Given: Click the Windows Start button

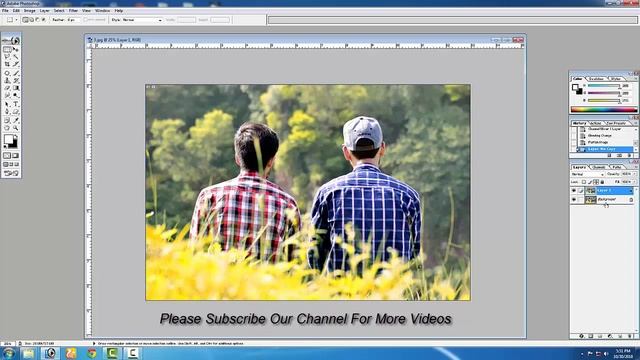Looking at the screenshot, I should [x=9, y=353].
